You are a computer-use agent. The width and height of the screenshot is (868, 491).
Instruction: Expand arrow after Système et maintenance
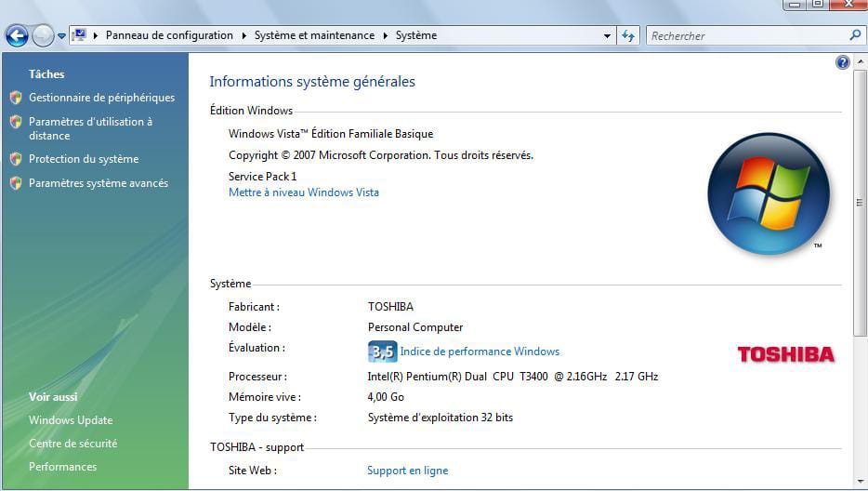(x=386, y=35)
